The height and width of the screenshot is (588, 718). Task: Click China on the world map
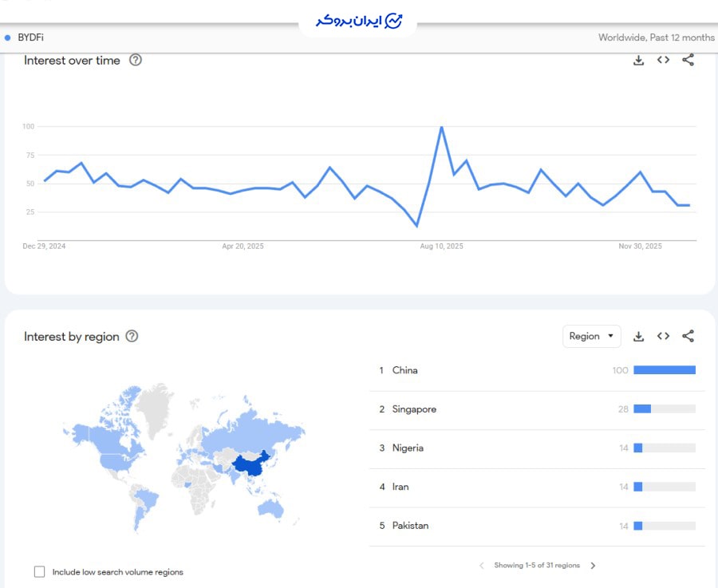tap(250, 465)
